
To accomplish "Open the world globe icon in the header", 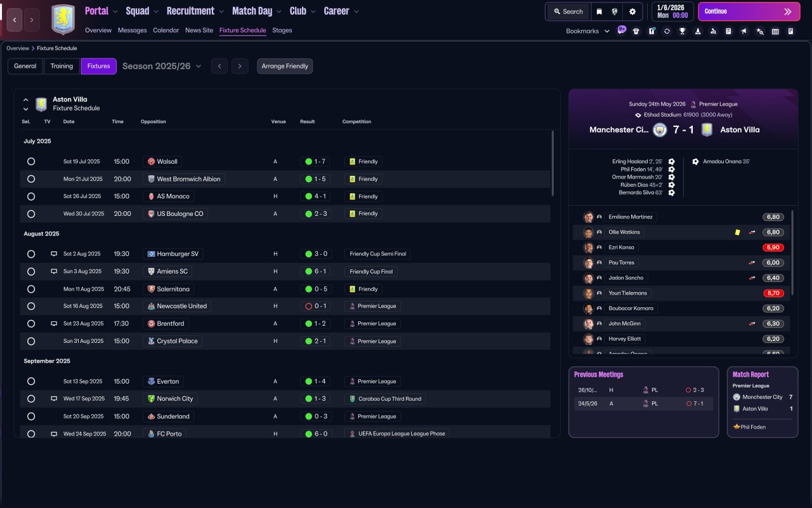I will click(615, 11).
